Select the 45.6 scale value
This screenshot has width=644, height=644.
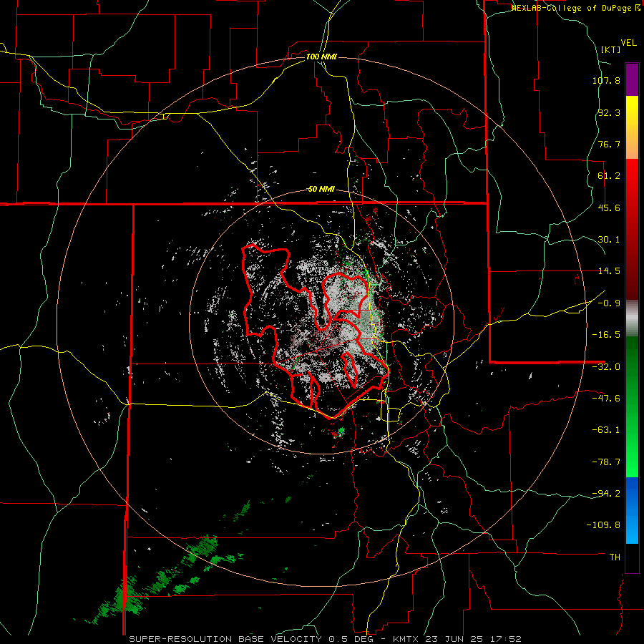coord(609,208)
